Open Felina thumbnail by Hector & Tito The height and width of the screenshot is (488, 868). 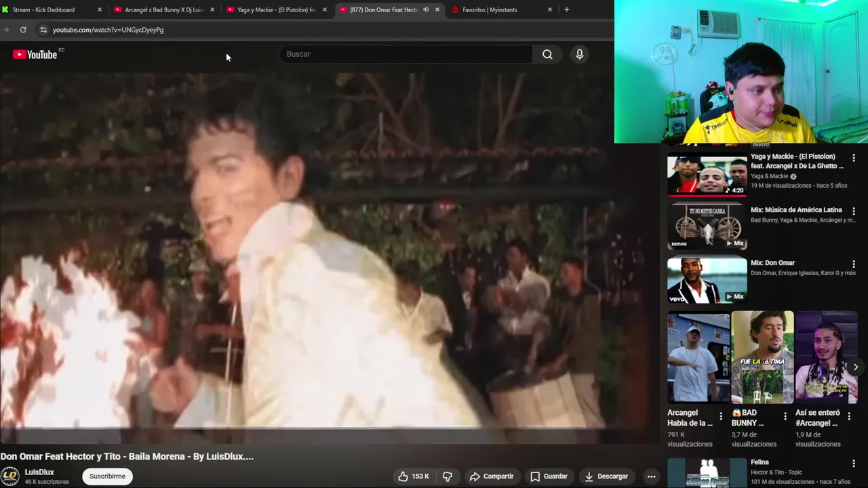pos(707,473)
